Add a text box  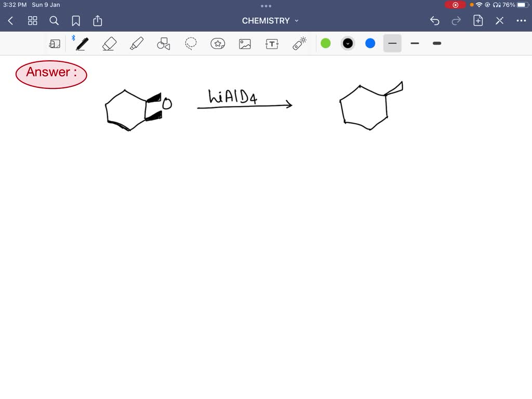272,43
